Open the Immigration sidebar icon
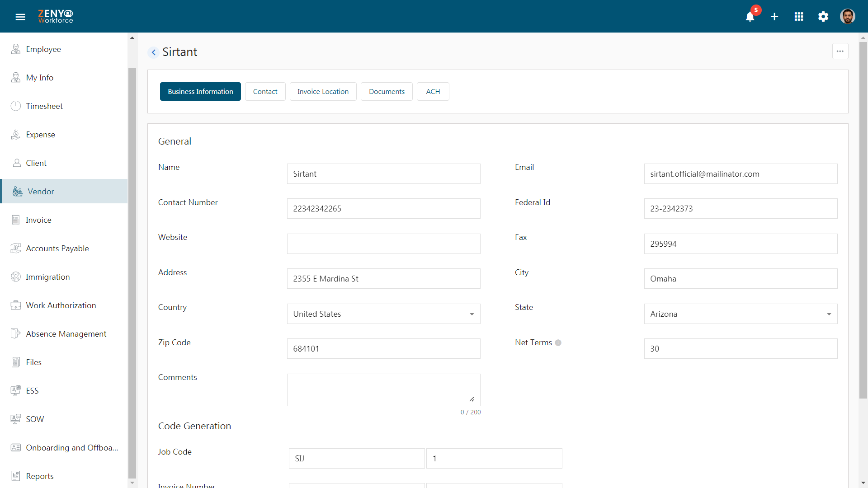The height and width of the screenshot is (488, 868). (16, 276)
